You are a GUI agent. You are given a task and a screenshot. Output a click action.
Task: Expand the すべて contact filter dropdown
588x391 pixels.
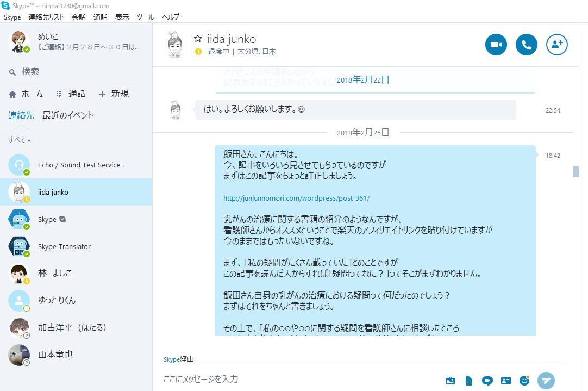(x=20, y=140)
